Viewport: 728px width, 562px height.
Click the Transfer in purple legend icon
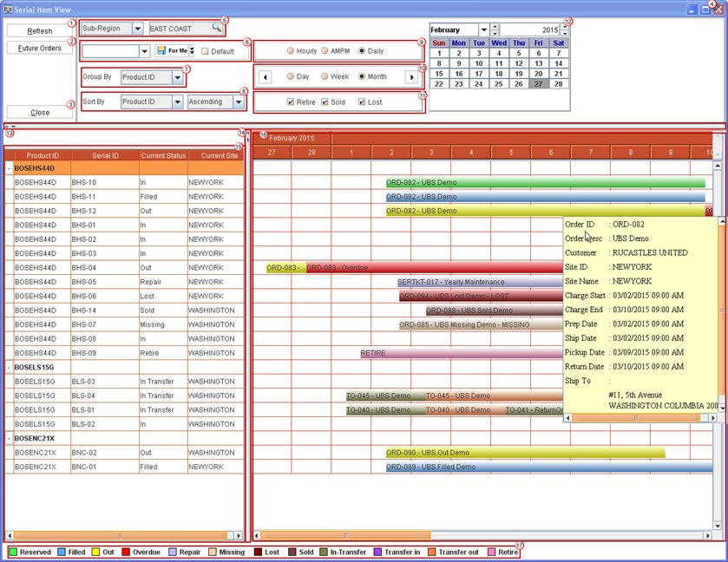(377, 552)
